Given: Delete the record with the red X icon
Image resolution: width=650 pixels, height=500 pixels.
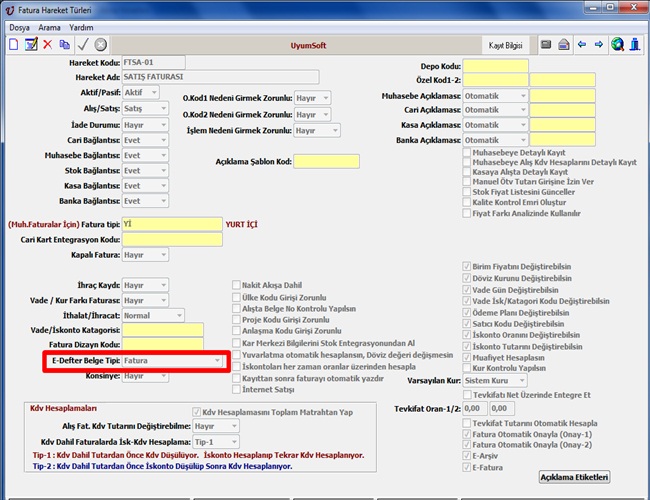Looking at the screenshot, I should pos(48,44).
